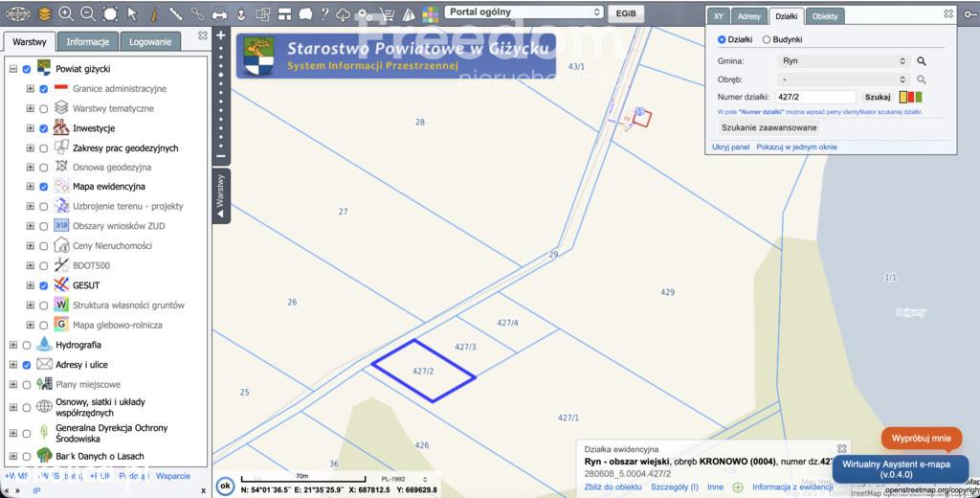Open the question mark help icon
The width and height of the screenshot is (980, 498).
tap(324, 13)
